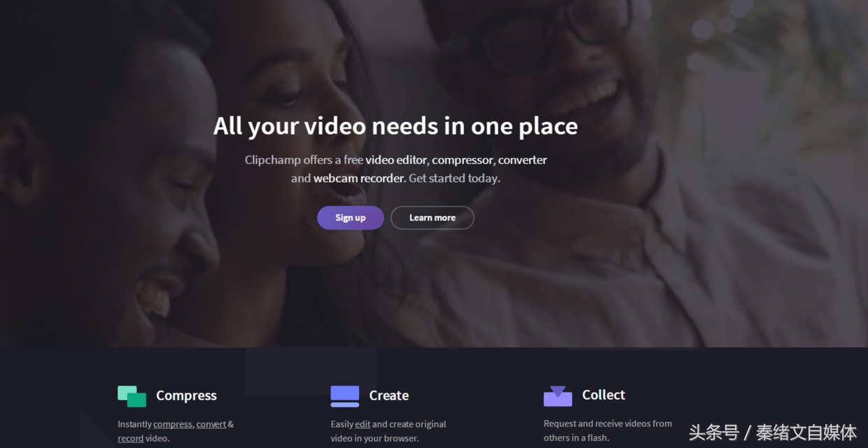This screenshot has height=448, width=868.
Task: Follow the underlined "record" link
Action: tap(130, 439)
